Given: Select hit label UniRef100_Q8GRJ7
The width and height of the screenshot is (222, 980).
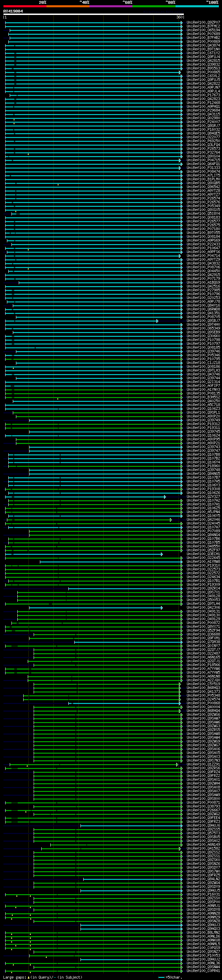Looking at the screenshot, I should point(203,125).
